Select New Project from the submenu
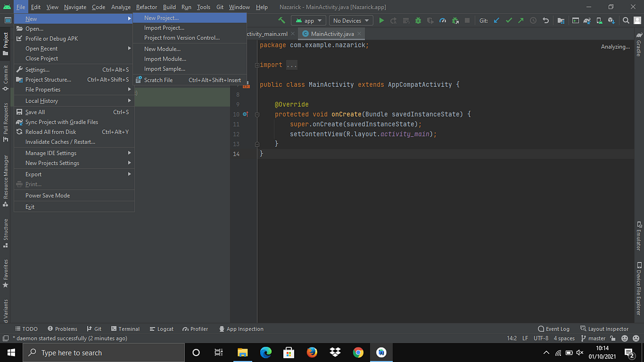The width and height of the screenshot is (644, 362). [160, 18]
